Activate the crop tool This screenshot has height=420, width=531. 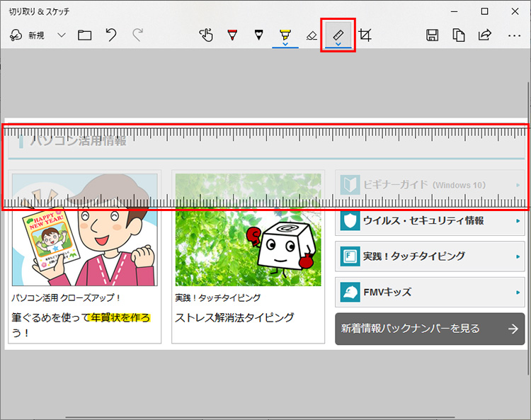365,35
